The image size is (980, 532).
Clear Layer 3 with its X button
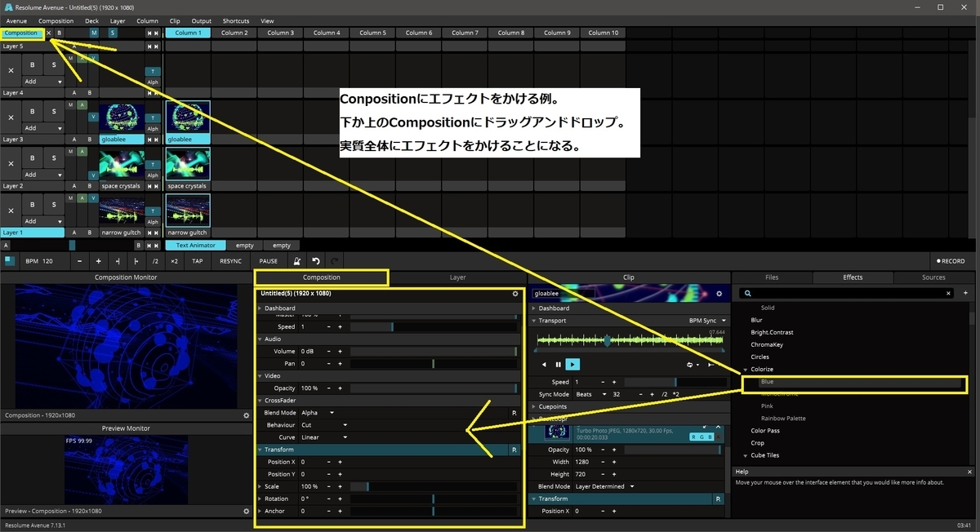click(x=11, y=117)
